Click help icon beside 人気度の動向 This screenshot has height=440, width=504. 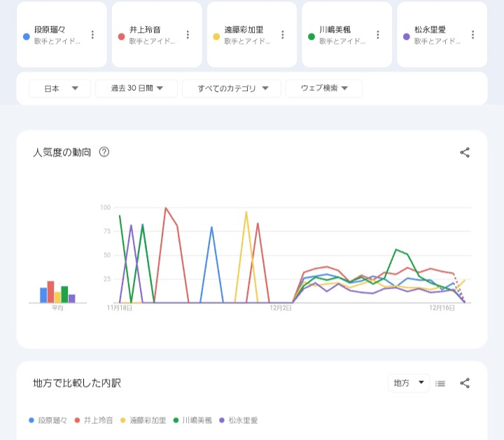pos(104,152)
